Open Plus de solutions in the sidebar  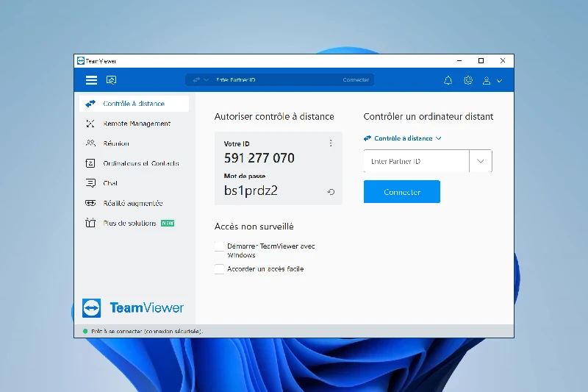pyautogui.click(x=134, y=223)
